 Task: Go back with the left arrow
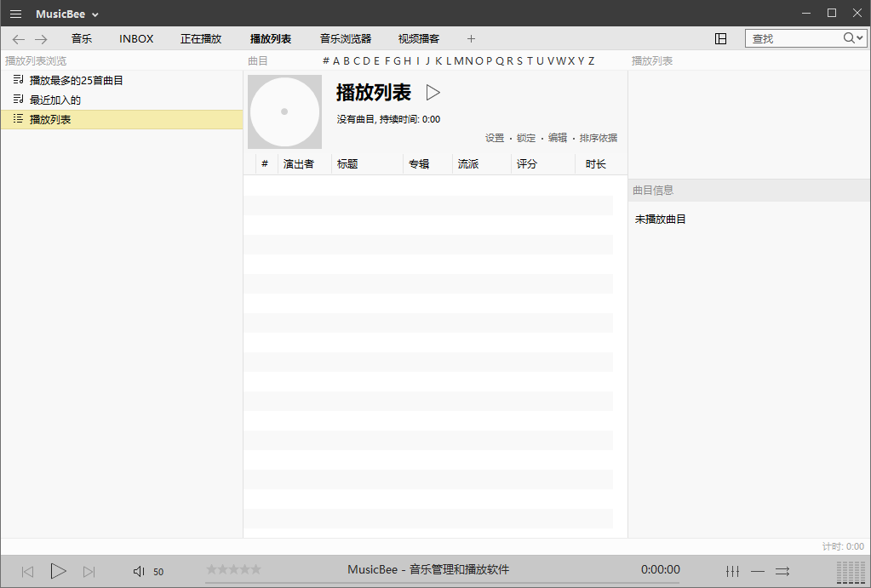tap(19, 39)
